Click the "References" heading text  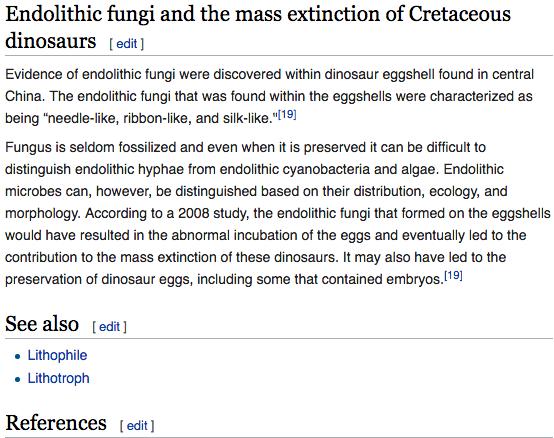56,422
